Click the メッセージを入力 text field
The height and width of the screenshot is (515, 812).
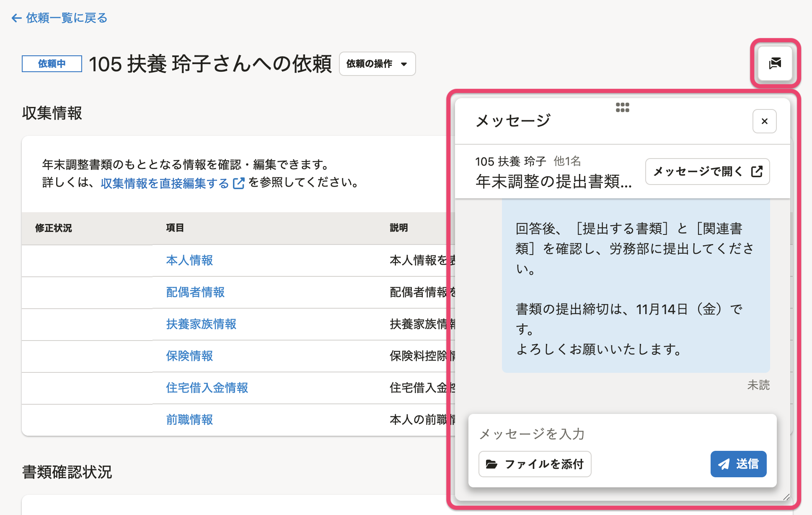point(622,434)
